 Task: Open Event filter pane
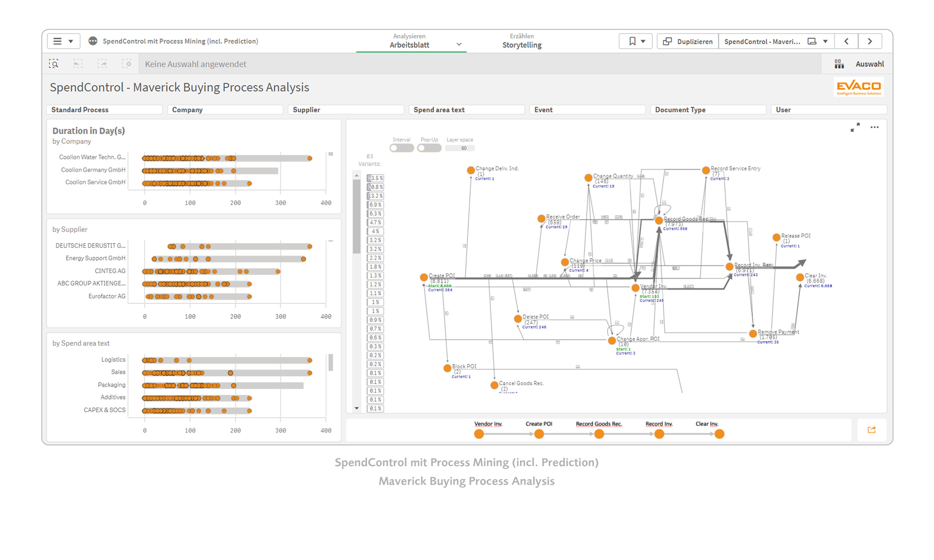pyautogui.click(x=587, y=110)
